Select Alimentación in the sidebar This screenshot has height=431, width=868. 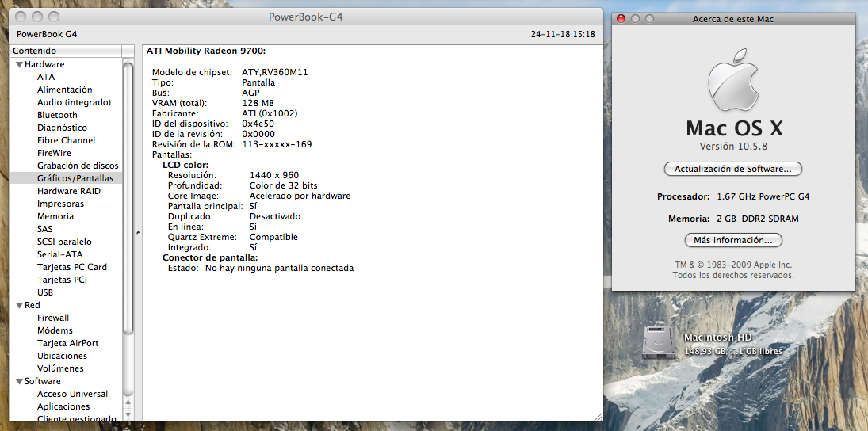tap(65, 90)
